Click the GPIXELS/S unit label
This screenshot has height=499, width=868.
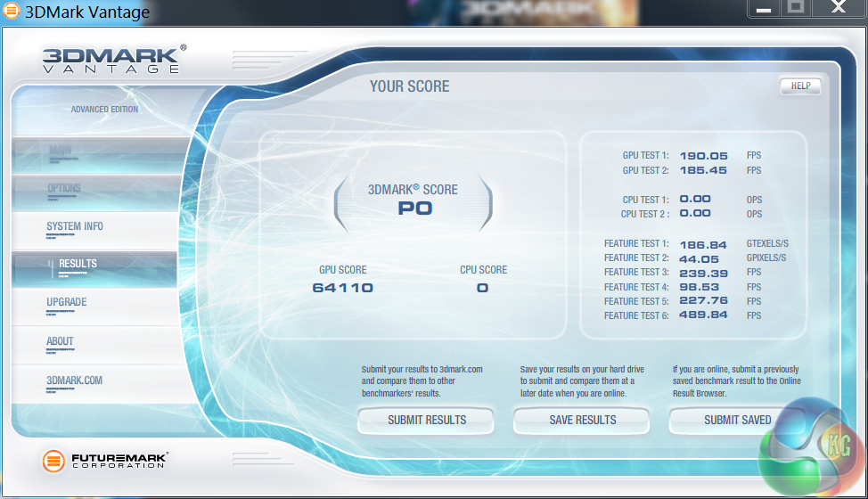[x=766, y=258]
